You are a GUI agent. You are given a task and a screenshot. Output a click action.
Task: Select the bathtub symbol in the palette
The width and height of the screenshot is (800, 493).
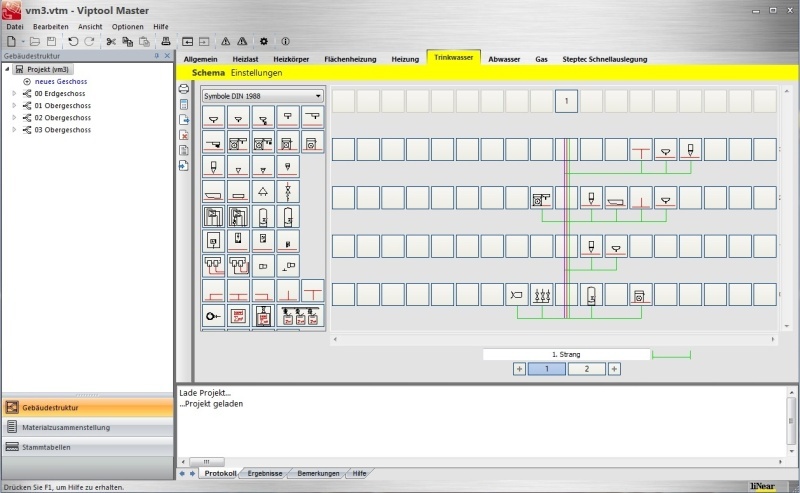pyautogui.click(x=213, y=192)
